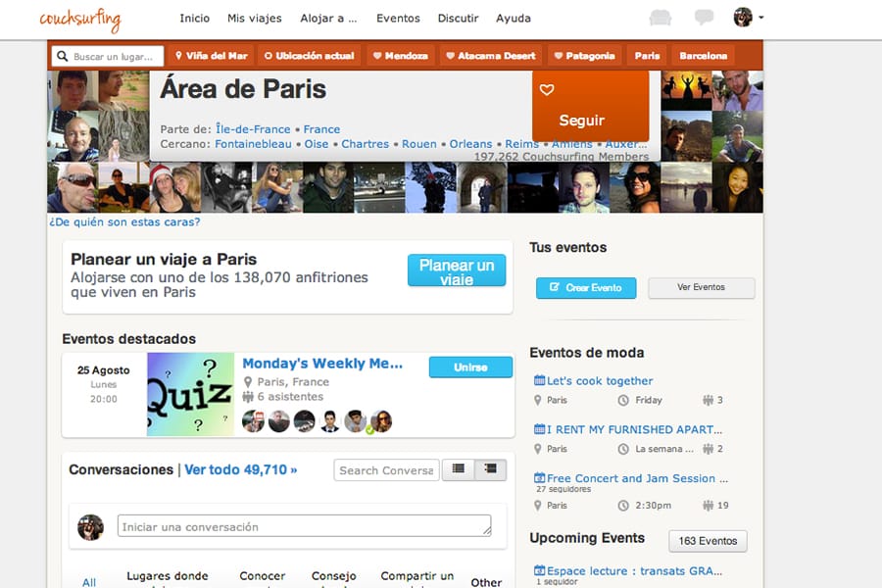The width and height of the screenshot is (882, 588).
Task: Select Ubicación actual location shortcut
Action: 310,56
